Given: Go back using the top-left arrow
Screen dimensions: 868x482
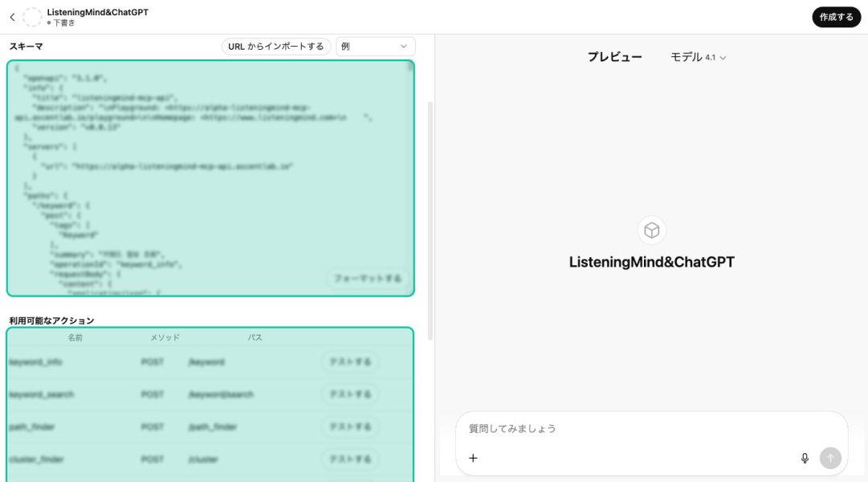Looking at the screenshot, I should (x=12, y=17).
